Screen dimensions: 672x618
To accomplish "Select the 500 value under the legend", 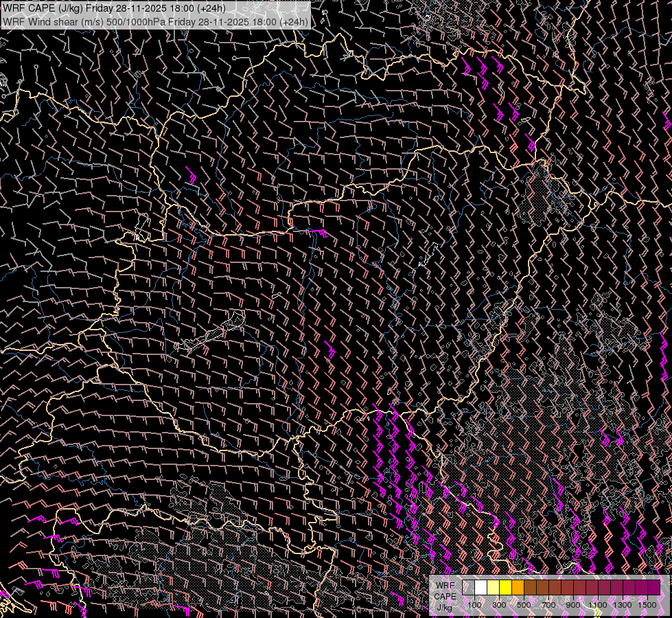I will [524, 605].
